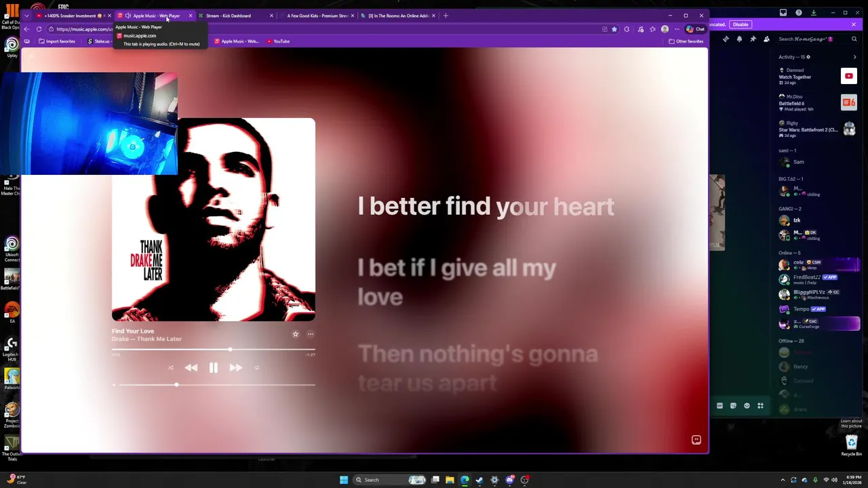Click Disable in the Discord banner
868x488 pixels.
coord(741,24)
